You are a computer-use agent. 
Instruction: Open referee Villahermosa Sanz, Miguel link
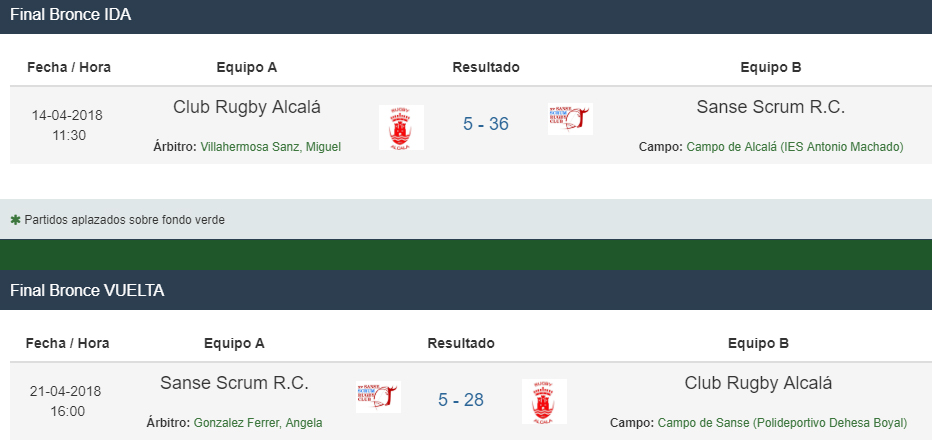coord(270,147)
